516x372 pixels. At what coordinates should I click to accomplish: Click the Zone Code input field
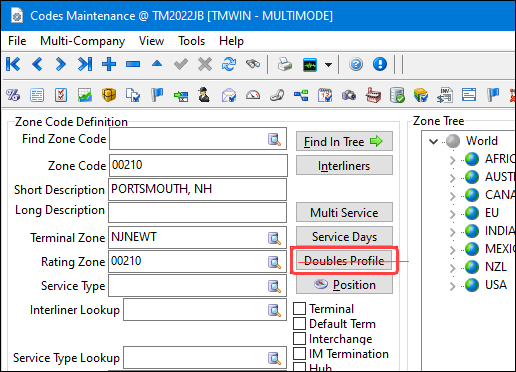198,165
